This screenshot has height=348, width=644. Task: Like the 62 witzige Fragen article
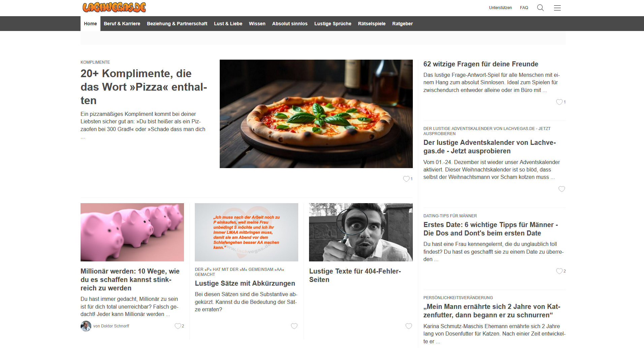[559, 102]
